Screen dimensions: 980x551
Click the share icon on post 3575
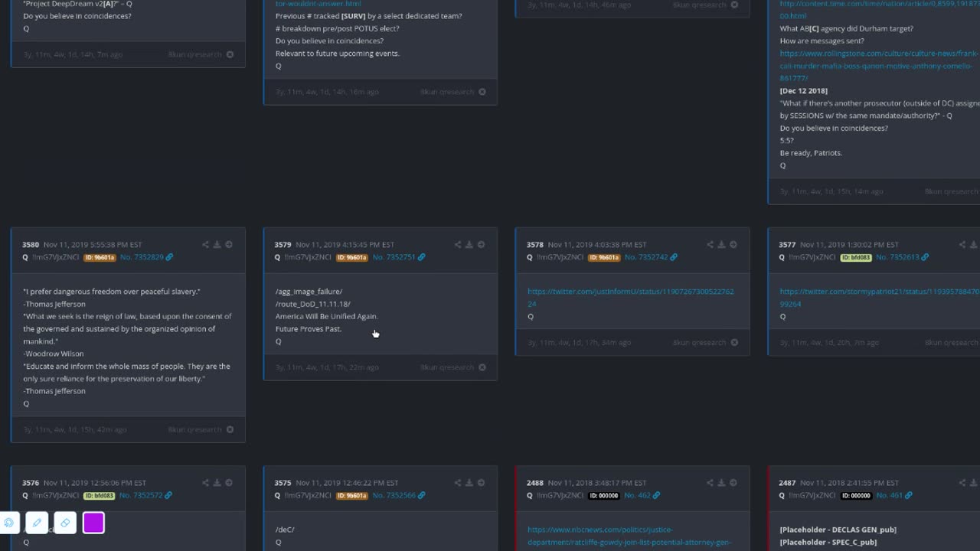click(458, 483)
